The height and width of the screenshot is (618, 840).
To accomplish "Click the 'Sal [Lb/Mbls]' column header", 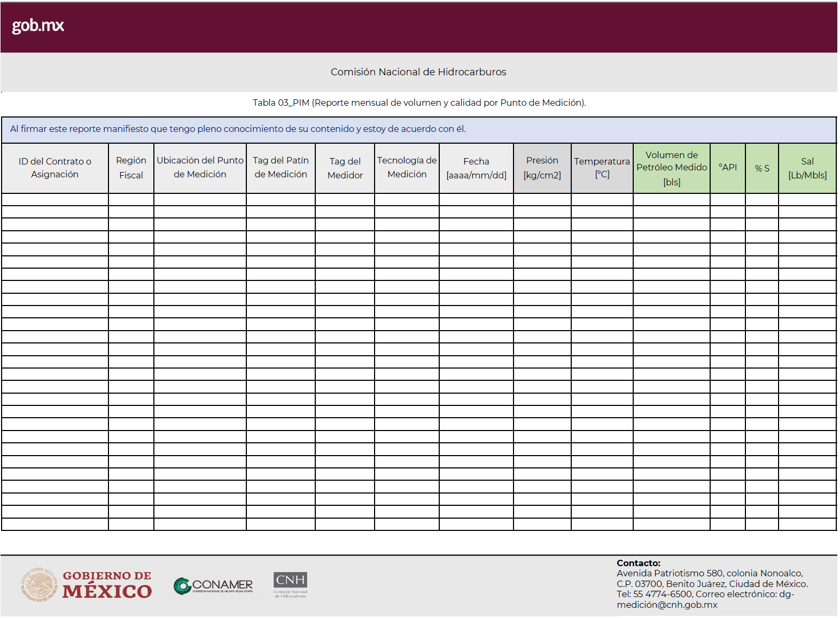I will (x=807, y=168).
